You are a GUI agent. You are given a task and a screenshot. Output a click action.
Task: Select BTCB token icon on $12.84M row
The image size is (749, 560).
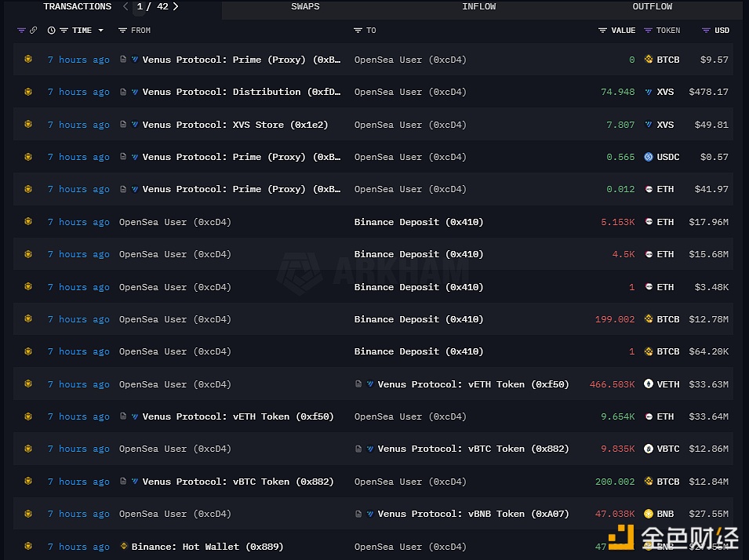pyautogui.click(x=648, y=481)
